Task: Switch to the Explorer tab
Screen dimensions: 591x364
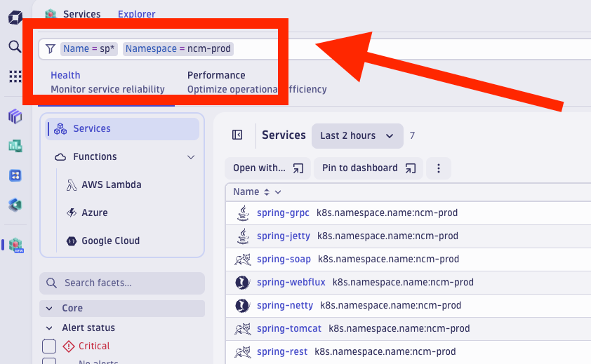Action: (x=136, y=14)
